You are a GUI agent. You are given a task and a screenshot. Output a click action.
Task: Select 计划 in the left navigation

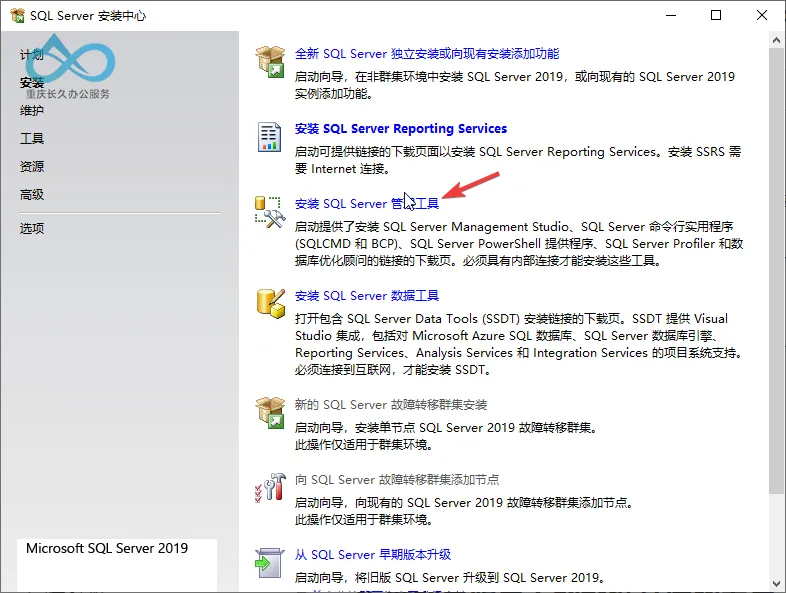(32, 55)
